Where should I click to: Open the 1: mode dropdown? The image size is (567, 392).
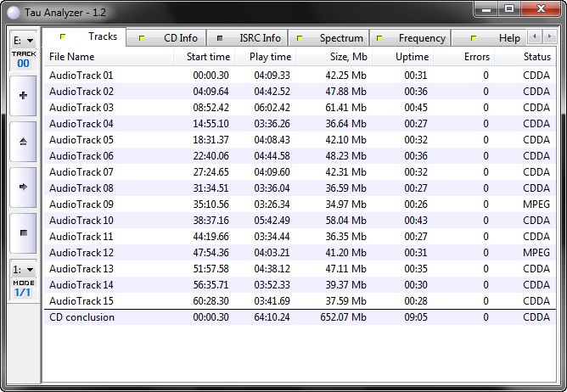pos(24,270)
